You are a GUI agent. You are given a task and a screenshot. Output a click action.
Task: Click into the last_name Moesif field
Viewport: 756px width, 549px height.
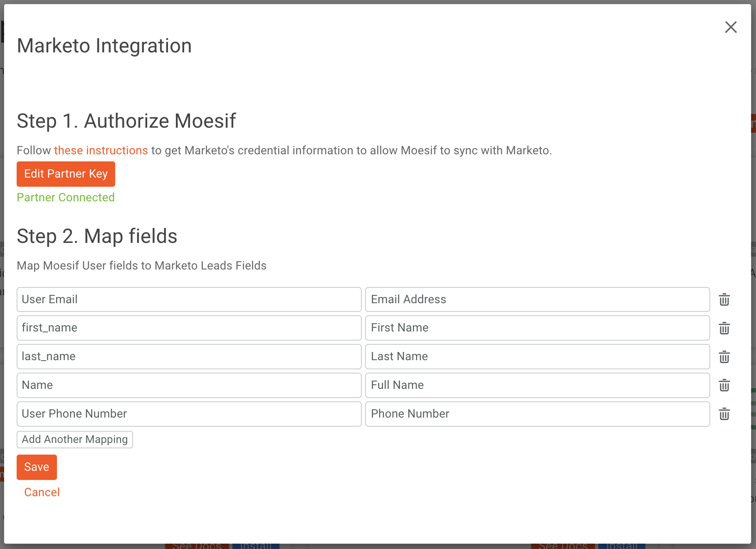pyautogui.click(x=189, y=357)
